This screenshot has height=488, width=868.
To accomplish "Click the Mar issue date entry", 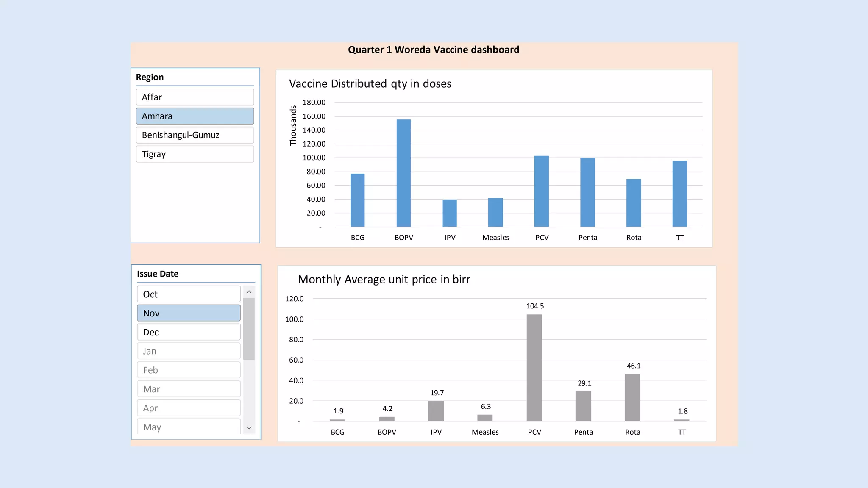I will point(189,389).
